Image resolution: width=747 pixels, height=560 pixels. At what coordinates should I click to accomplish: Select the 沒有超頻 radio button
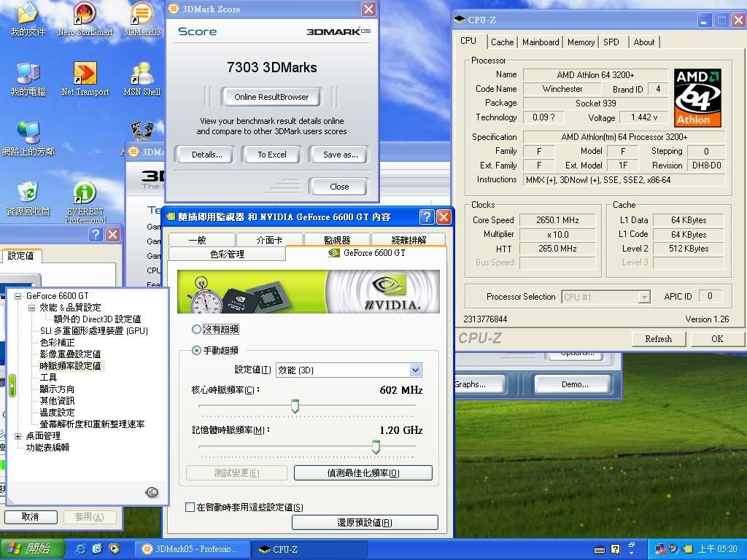pyautogui.click(x=196, y=329)
